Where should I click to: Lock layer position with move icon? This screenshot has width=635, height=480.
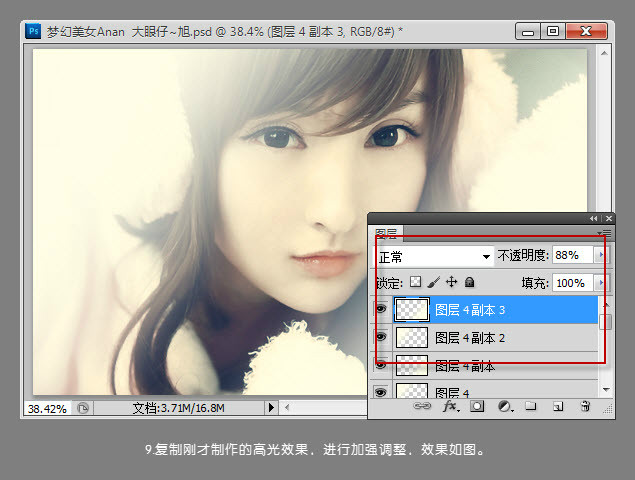(x=451, y=283)
